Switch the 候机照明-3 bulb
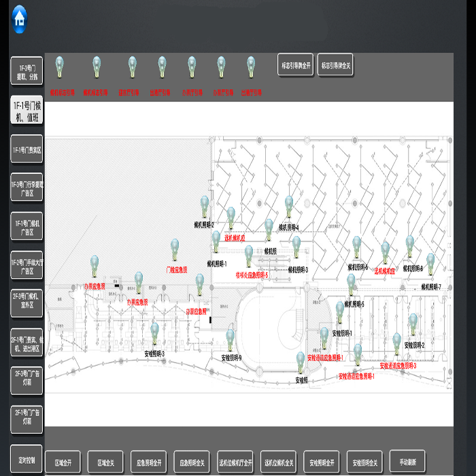The image size is (476, 476). (x=296, y=247)
